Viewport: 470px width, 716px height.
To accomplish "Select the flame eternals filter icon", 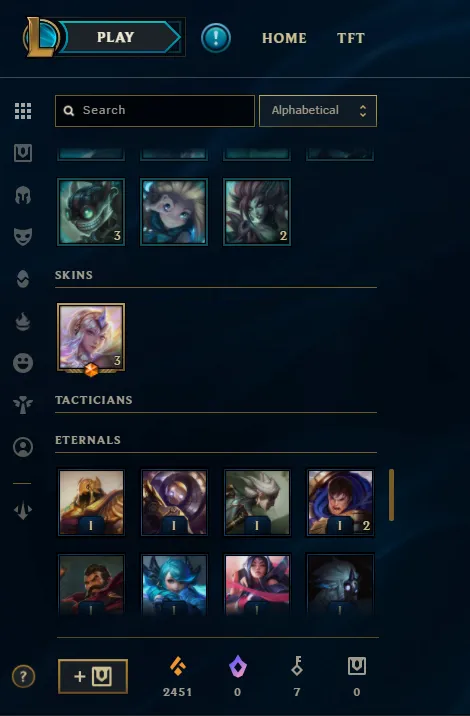I will coord(23,321).
